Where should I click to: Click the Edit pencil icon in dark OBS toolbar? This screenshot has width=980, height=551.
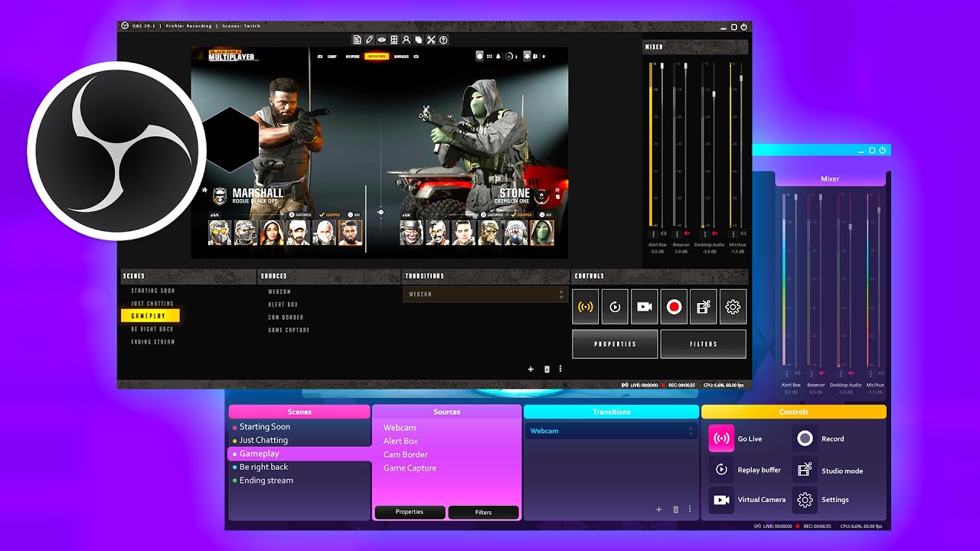tap(369, 40)
